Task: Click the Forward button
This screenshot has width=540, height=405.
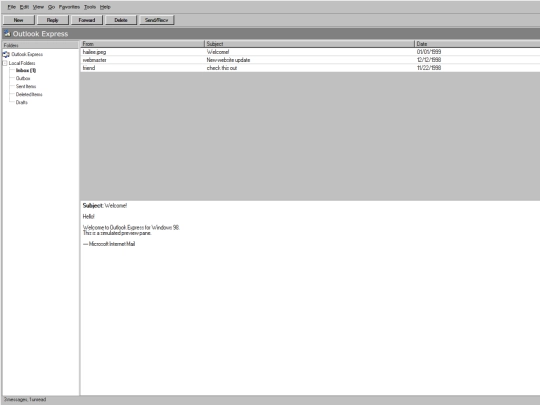Action: [x=87, y=20]
